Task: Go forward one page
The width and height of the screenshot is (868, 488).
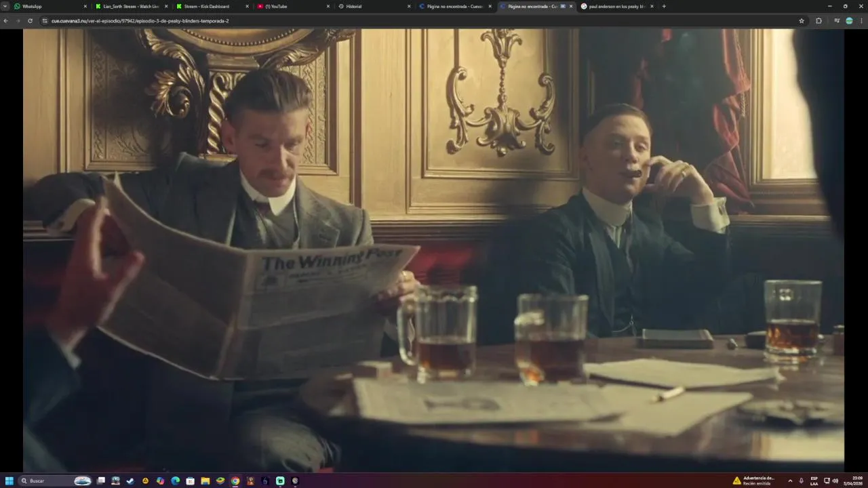Action: 18,21
